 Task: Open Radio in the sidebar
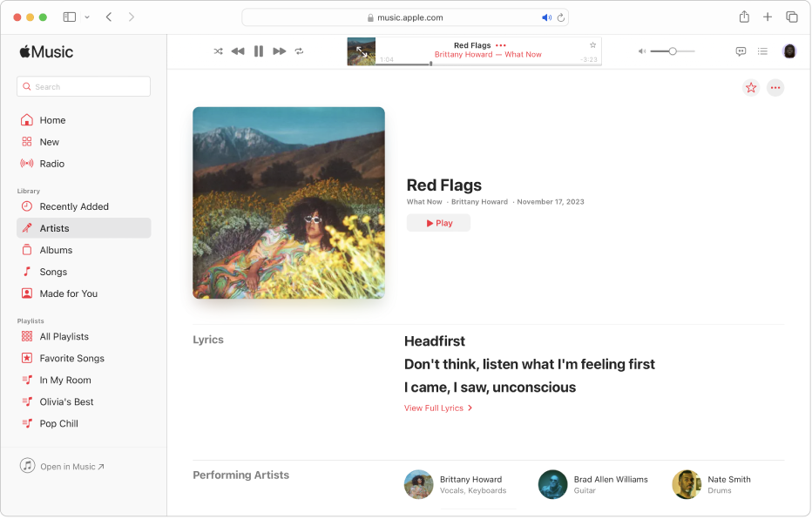click(84, 164)
